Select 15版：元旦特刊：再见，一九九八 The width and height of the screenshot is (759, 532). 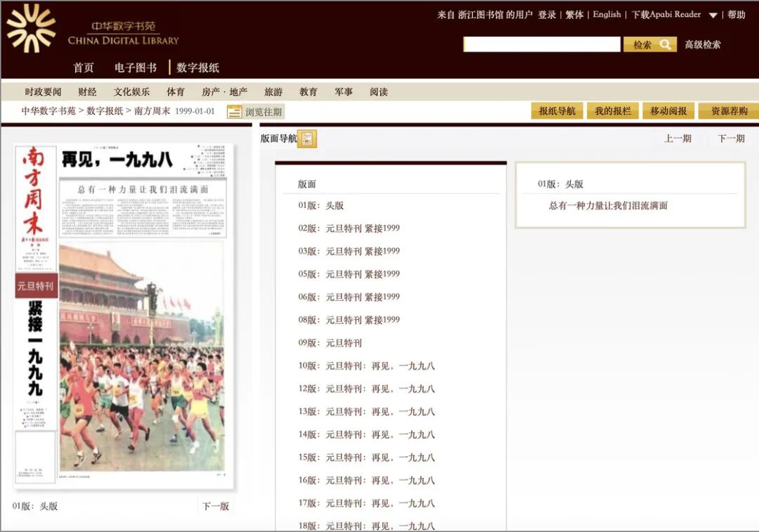(366, 457)
